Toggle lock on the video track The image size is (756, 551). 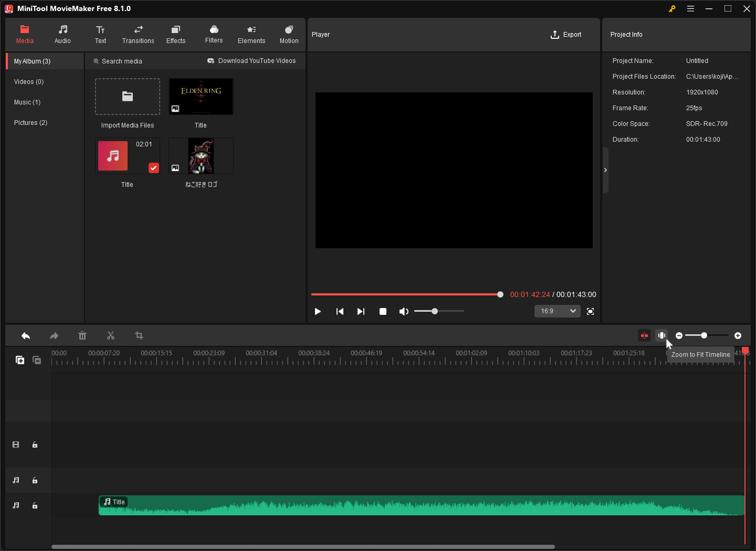click(35, 444)
